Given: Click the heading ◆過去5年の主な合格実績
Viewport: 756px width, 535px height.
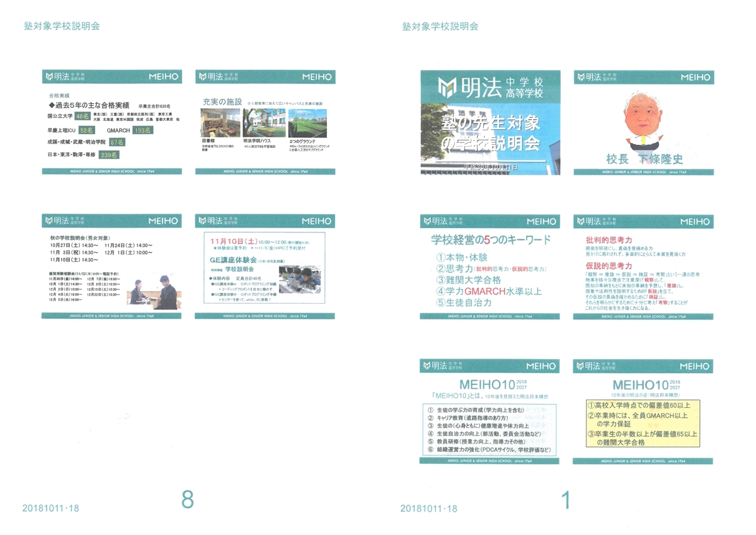Looking at the screenshot, I should [89, 105].
